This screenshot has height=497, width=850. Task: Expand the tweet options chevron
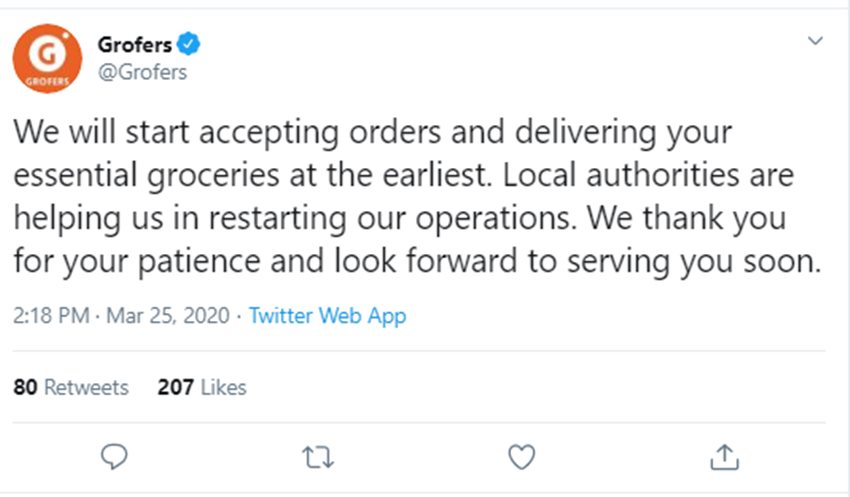click(816, 42)
